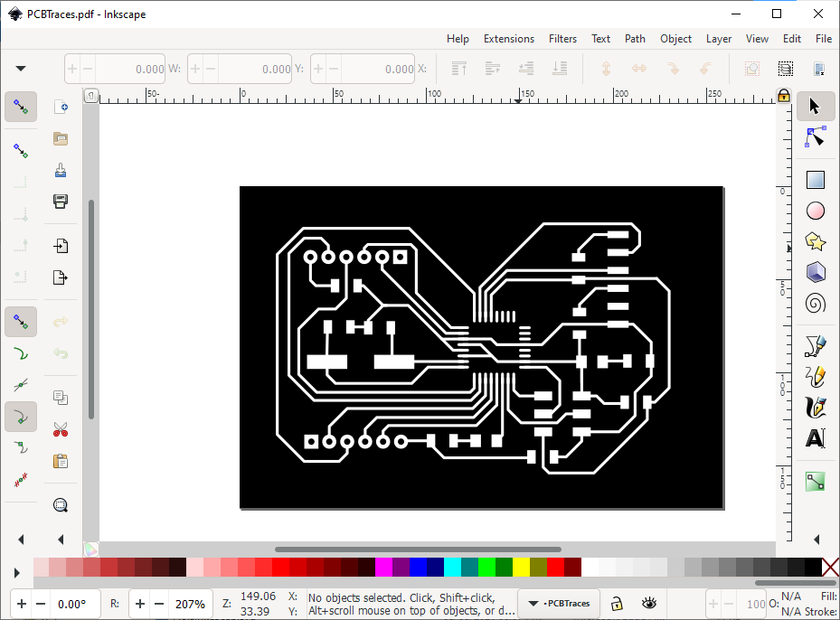The width and height of the screenshot is (840, 620).
Task: Toggle snap to paths
Action: pos(21,353)
